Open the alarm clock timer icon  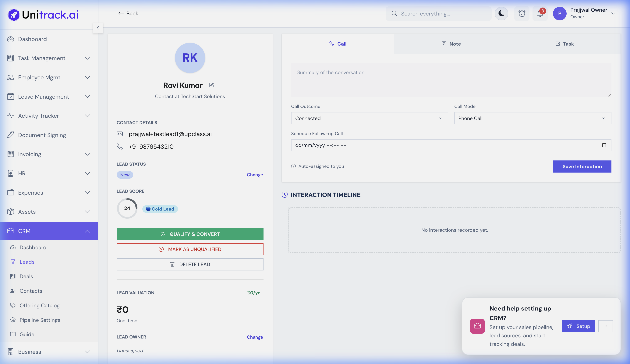pos(522,13)
